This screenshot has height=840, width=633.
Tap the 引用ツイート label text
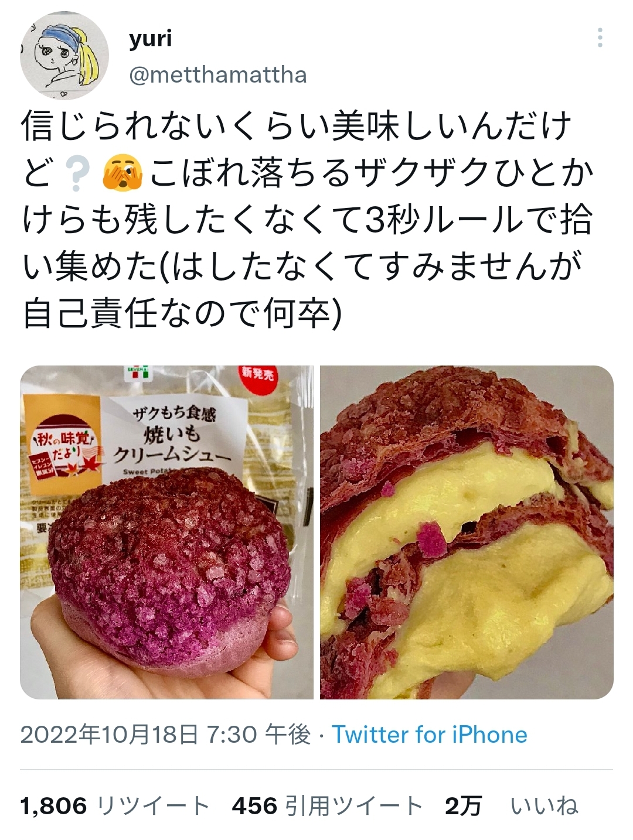coord(354,806)
